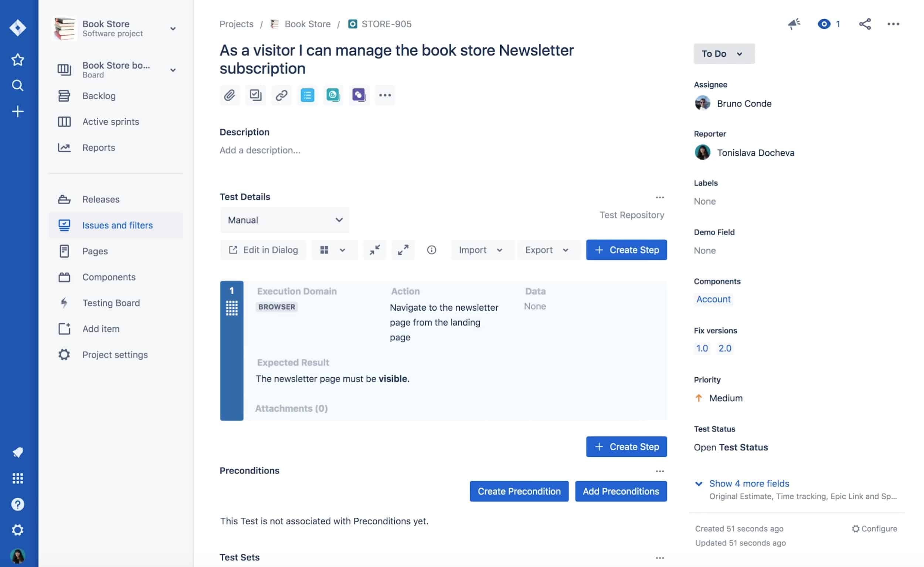This screenshot has width=924, height=567.
Task: Expand the Book Store project switcher
Action: pos(172,28)
